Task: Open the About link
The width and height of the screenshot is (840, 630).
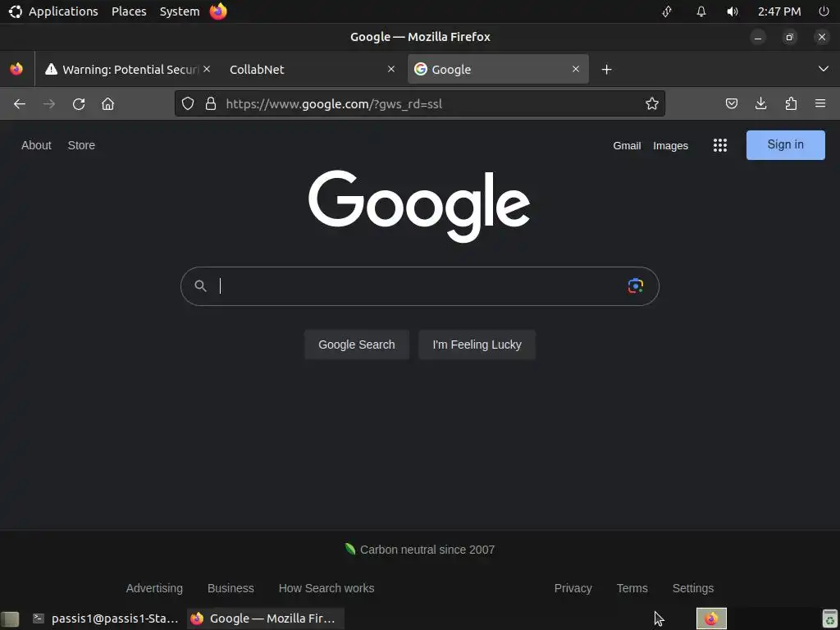Action: pyautogui.click(x=36, y=145)
